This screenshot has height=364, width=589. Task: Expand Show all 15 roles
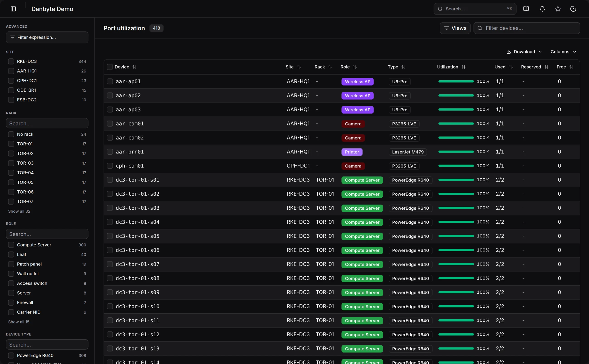19,322
